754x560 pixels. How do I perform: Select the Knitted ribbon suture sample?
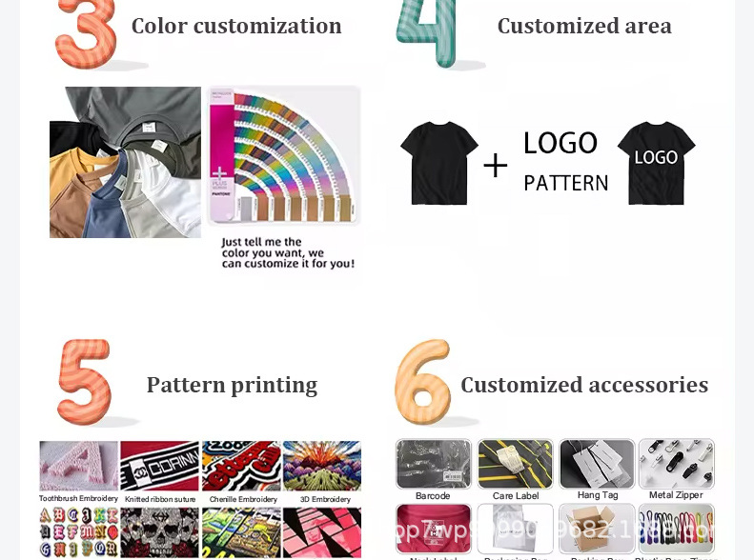tap(159, 466)
